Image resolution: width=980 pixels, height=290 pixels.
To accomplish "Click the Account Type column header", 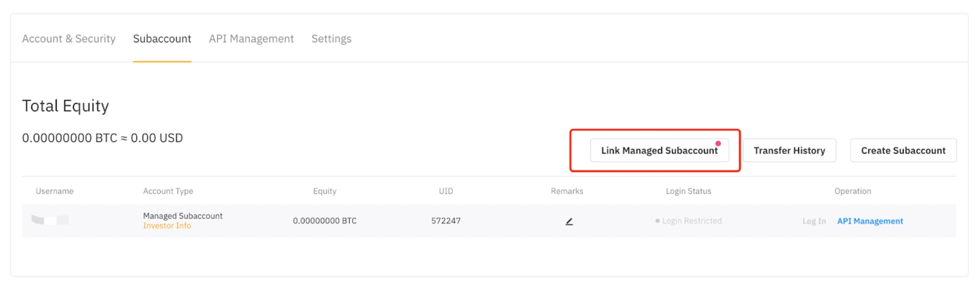I will (168, 191).
